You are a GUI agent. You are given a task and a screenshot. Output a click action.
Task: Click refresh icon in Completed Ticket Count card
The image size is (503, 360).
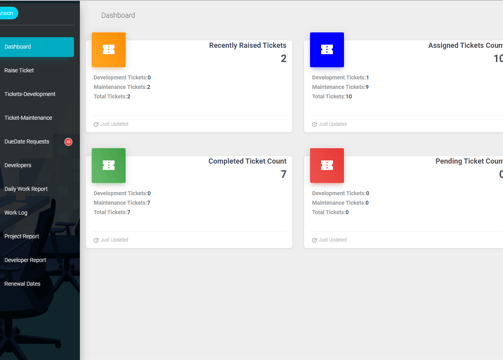pos(96,240)
